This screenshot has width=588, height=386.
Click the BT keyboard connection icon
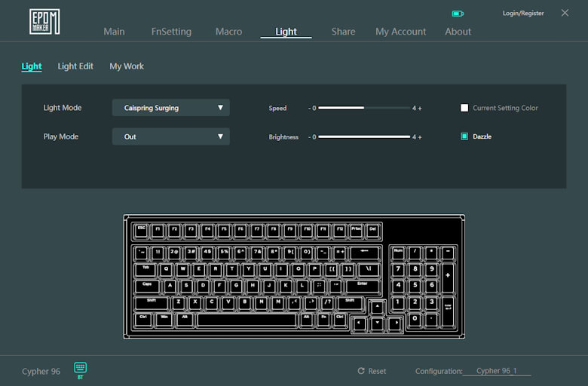click(x=81, y=367)
